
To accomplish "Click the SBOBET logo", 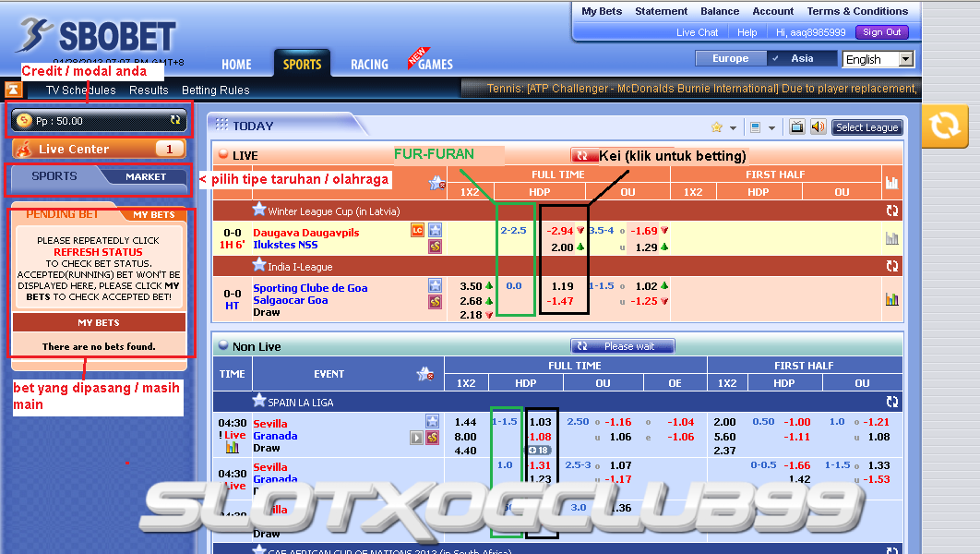I will [x=98, y=36].
